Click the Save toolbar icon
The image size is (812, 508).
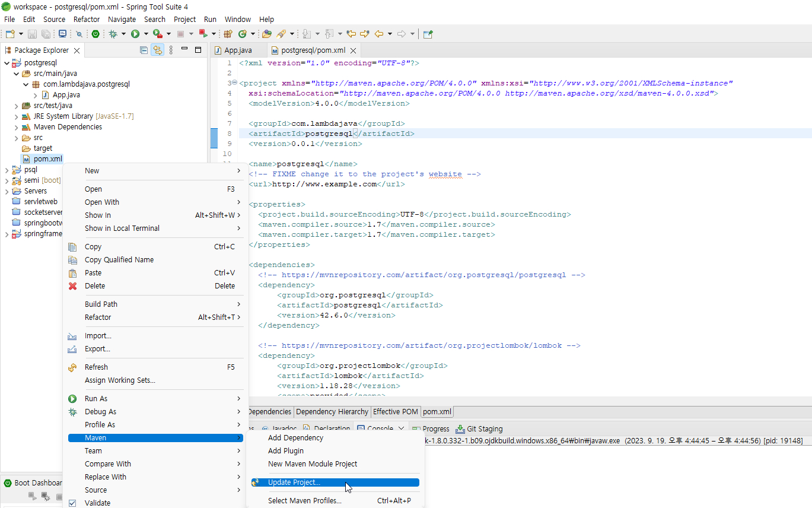[x=32, y=34]
